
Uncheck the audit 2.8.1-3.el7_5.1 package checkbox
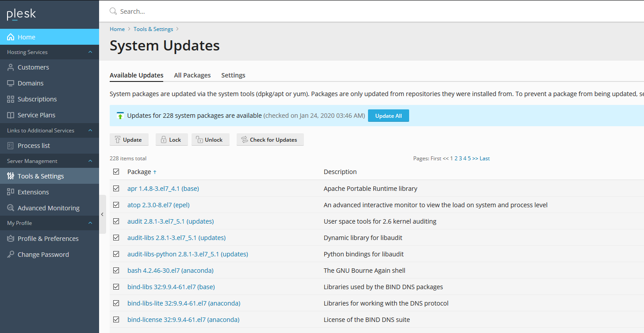pyautogui.click(x=116, y=221)
